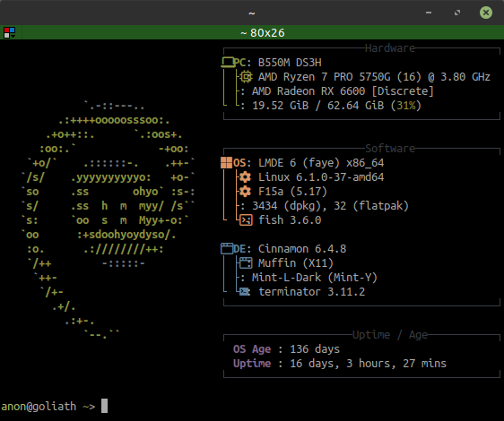Click the window manager icon beside Muffin
This screenshot has height=421, width=504.
click(246, 263)
